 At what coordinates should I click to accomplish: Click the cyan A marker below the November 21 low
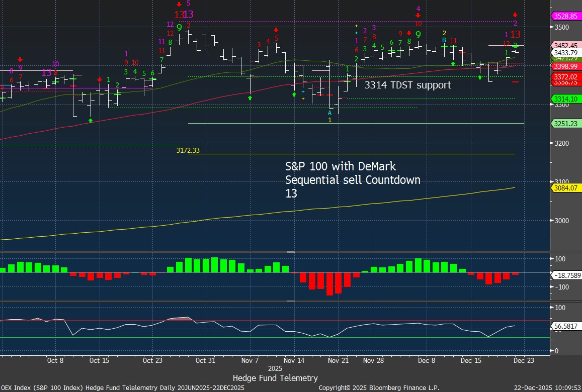coord(329,113)
